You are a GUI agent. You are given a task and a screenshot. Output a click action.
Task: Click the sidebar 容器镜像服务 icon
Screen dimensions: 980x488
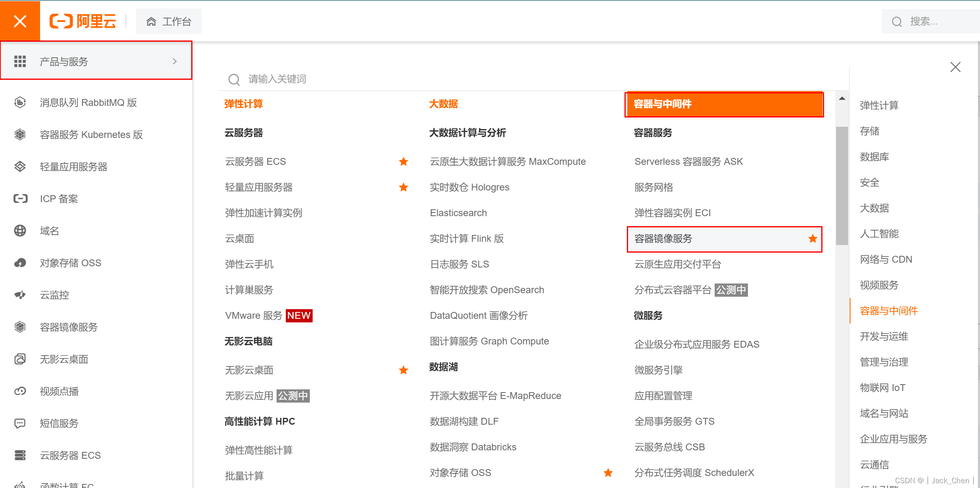[x=20, y=327]
